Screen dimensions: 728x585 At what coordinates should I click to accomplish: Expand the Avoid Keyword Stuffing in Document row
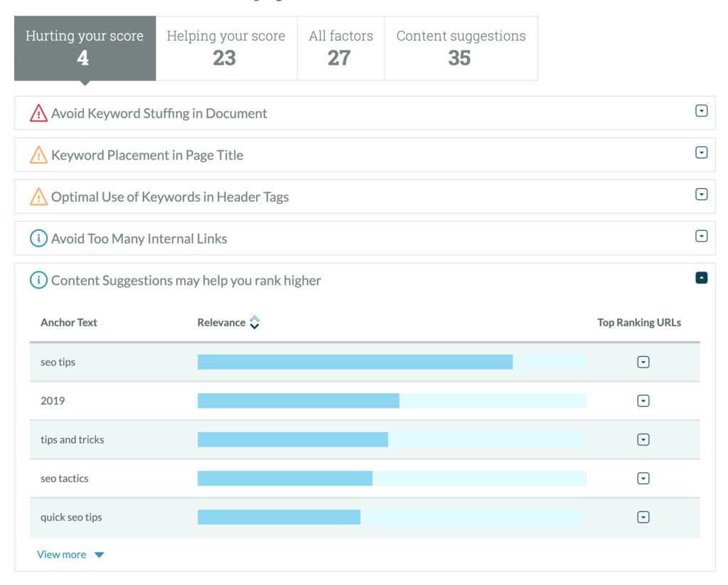pyautogui.click(x=701, y=111)
